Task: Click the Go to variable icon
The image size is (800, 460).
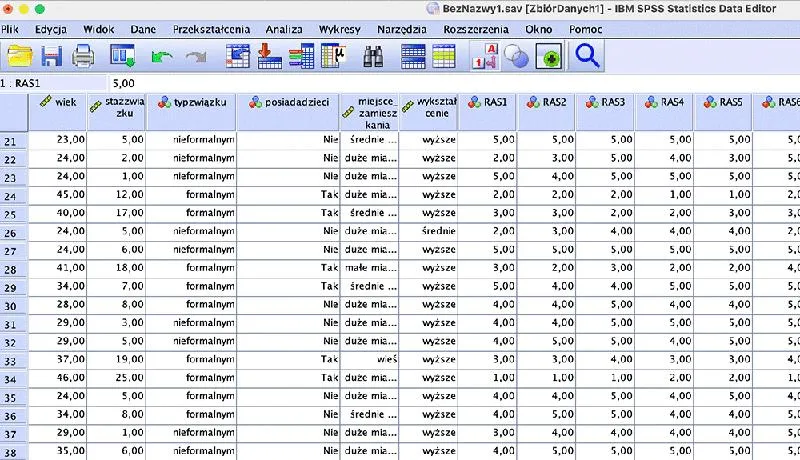Action: tap(269, 57)
